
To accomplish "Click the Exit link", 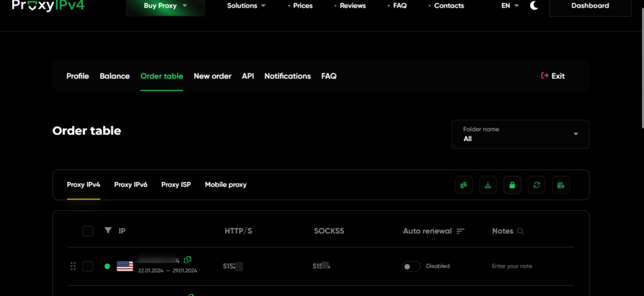I will [x=553, y=76].
